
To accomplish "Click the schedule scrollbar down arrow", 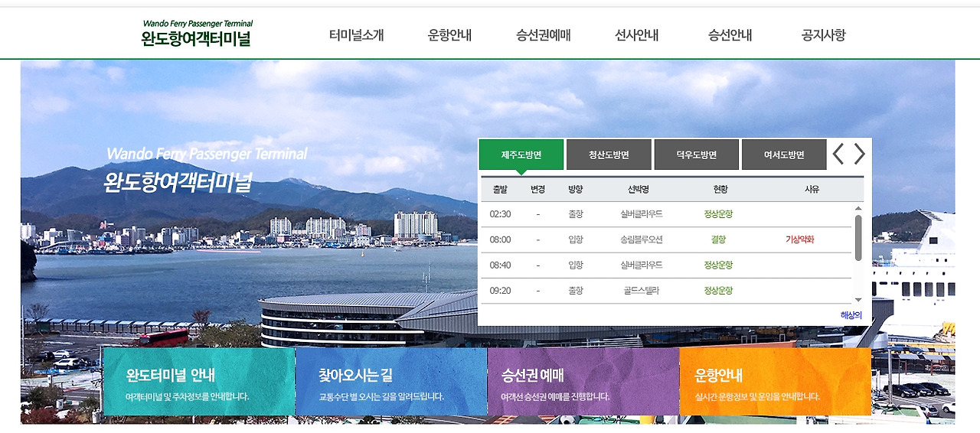I will [x=858, y=300].
